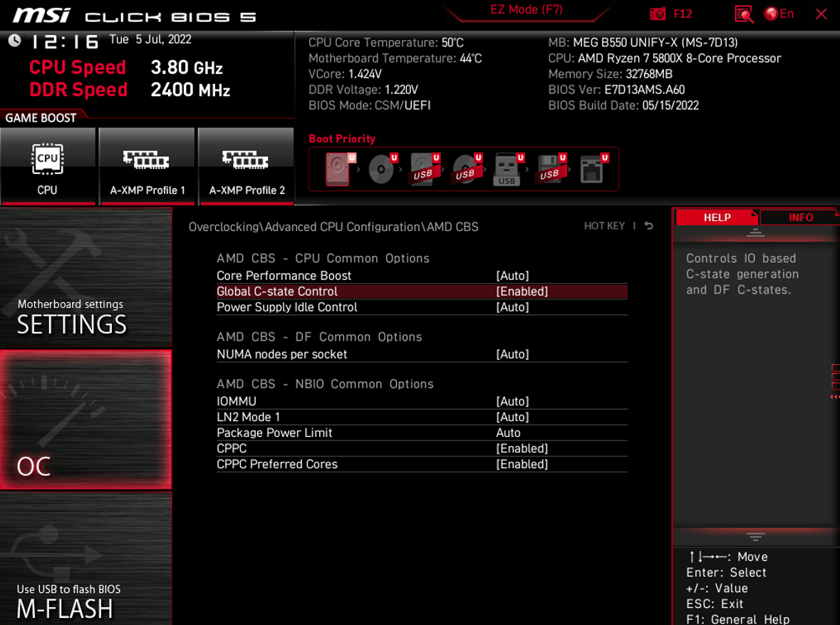
Task: Change language via the En globe icon
Action: 779,14
